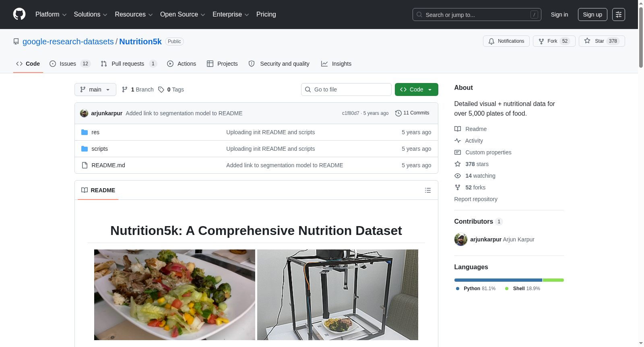Viewport: 644px width, 347px height.
Task: Star the repository with the Star button
Action: (x=602, y=41)
